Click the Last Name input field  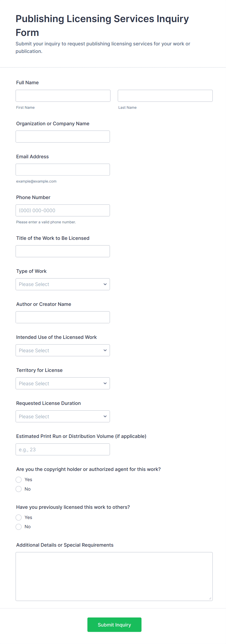point(165,96)
